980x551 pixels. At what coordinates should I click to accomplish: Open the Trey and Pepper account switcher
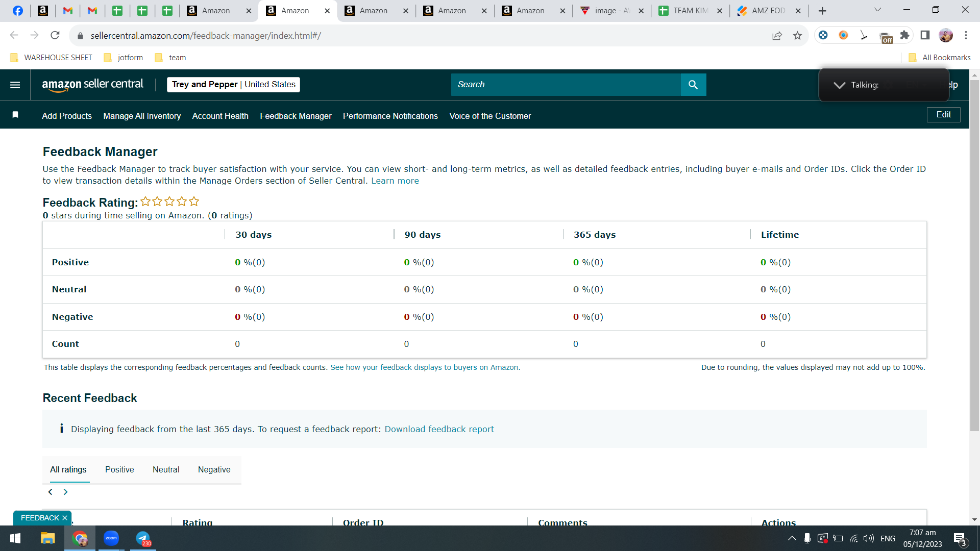[x=234, y=85]
